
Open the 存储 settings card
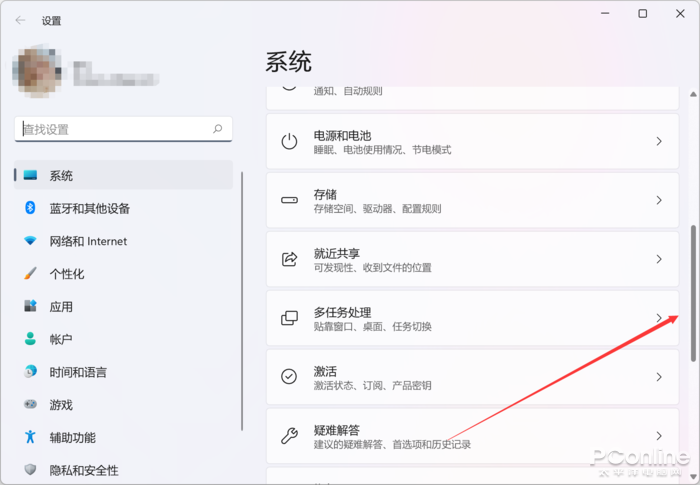click(x=472, y=200)
